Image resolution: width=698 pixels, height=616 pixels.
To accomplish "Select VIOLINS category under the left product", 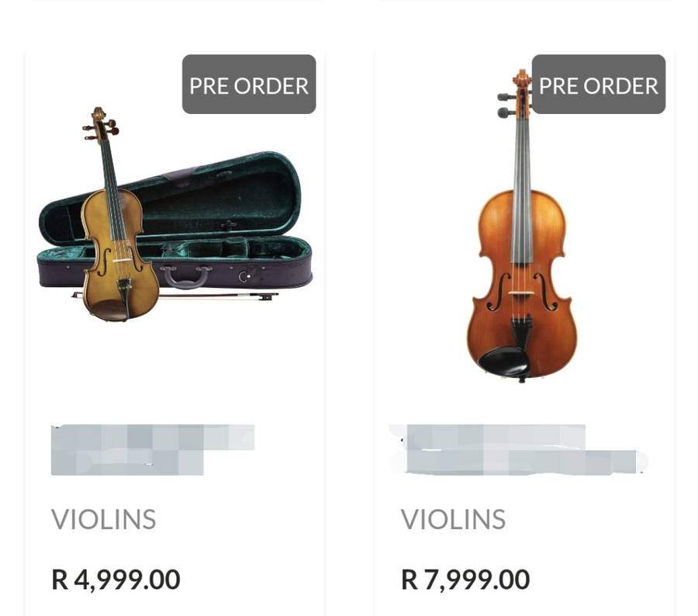I will pos(104,519).
